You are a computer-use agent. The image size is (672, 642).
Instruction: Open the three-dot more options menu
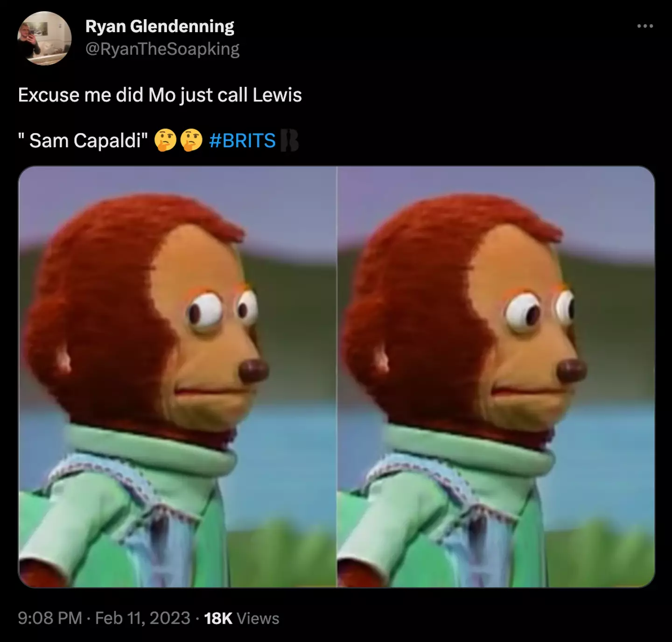(x=645, y=26)
